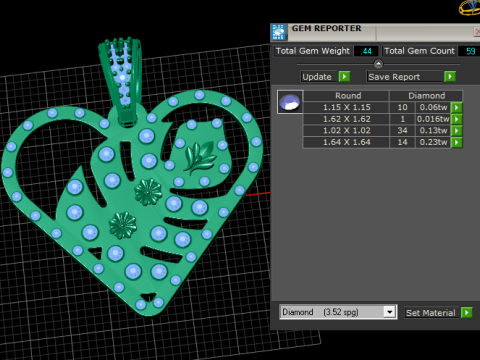
Task: Click the lower daisy flower ornament on pendant
Action: (123, 225)
